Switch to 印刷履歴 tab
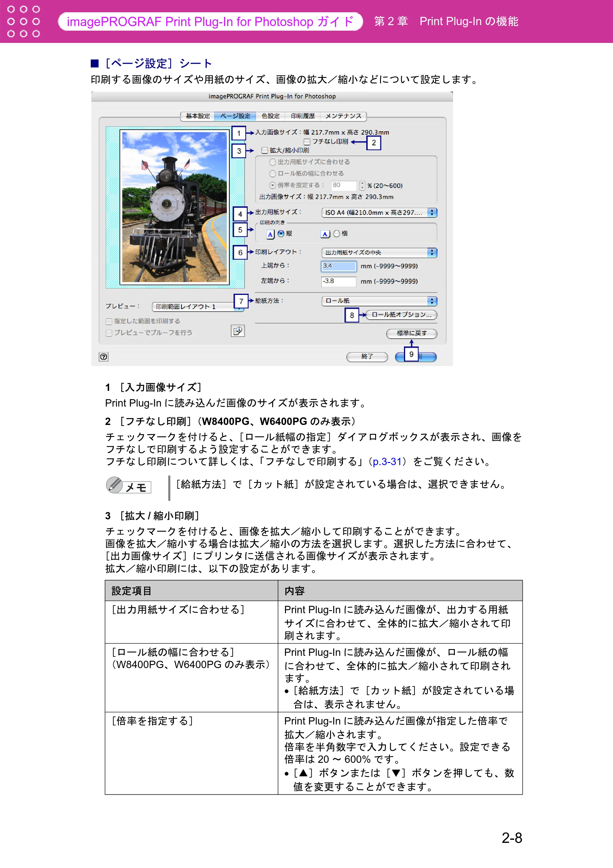The height and width of the screenshot is (868, 613). [x=303, y=116]
